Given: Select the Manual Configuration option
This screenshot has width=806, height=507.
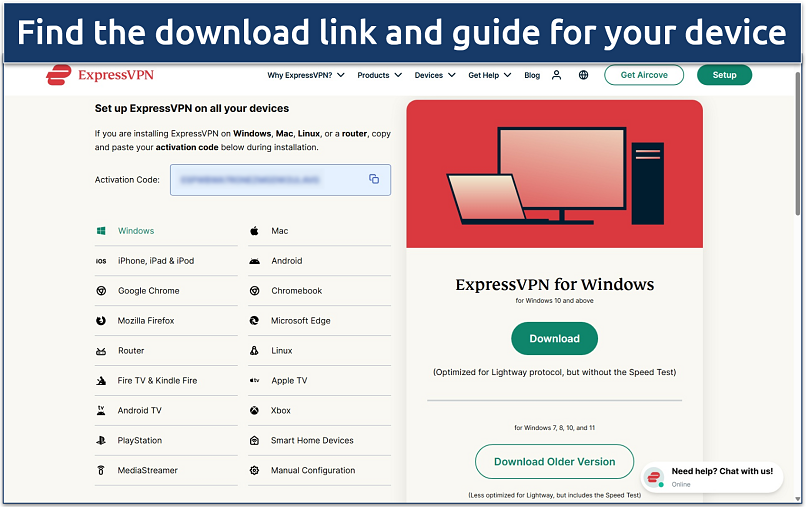Looking at the screenshot, I should tap(320, 470).
